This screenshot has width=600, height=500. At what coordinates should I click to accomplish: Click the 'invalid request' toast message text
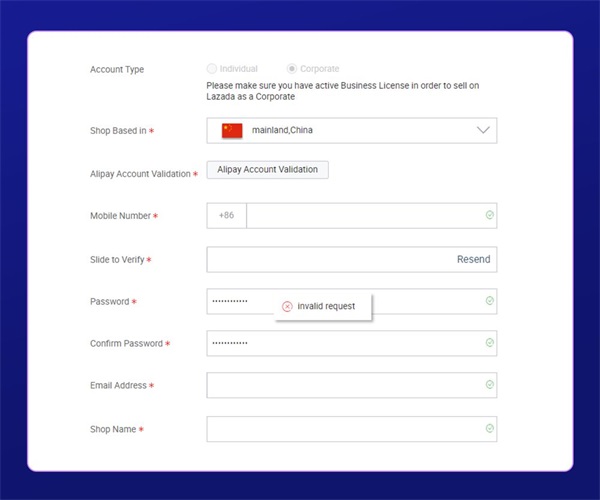coord(326,306)
